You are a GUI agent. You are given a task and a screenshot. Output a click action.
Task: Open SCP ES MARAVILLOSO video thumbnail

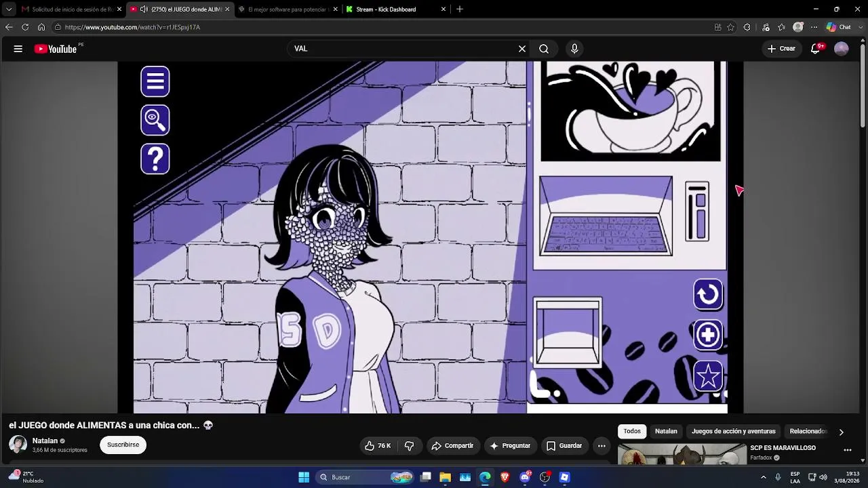point(682,454)
